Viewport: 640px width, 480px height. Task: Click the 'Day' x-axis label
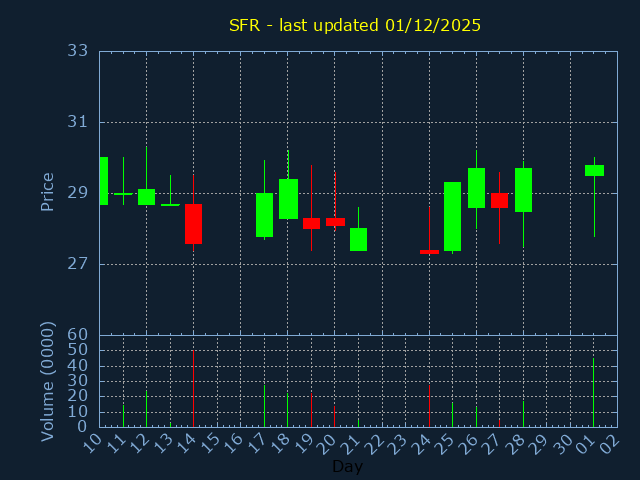[347, 467]
